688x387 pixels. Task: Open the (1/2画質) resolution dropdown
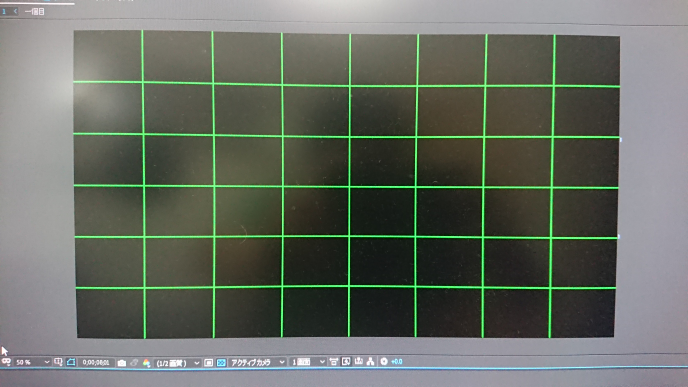(178, 363)
